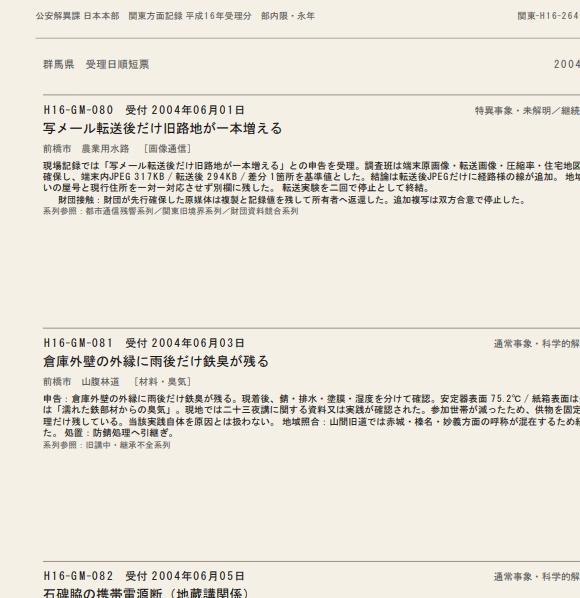This screenshot has width=580, height=598.
Task: Click the line ending '転送実験を二回で停止として終結。'
Action: 236,188
